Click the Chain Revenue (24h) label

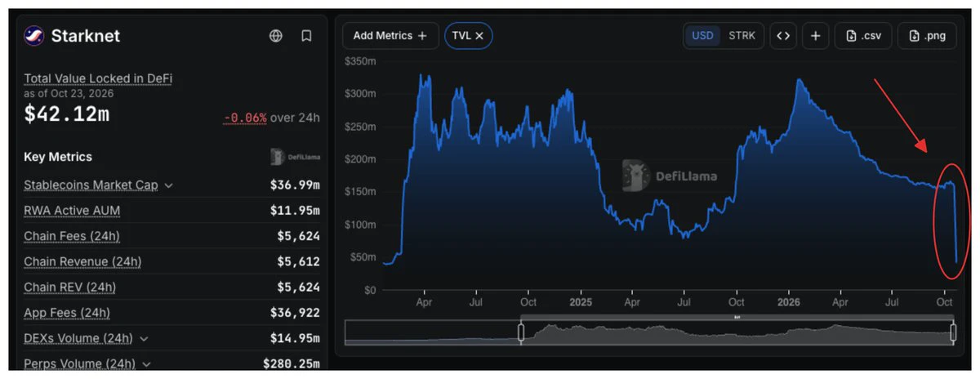[82, 261]
